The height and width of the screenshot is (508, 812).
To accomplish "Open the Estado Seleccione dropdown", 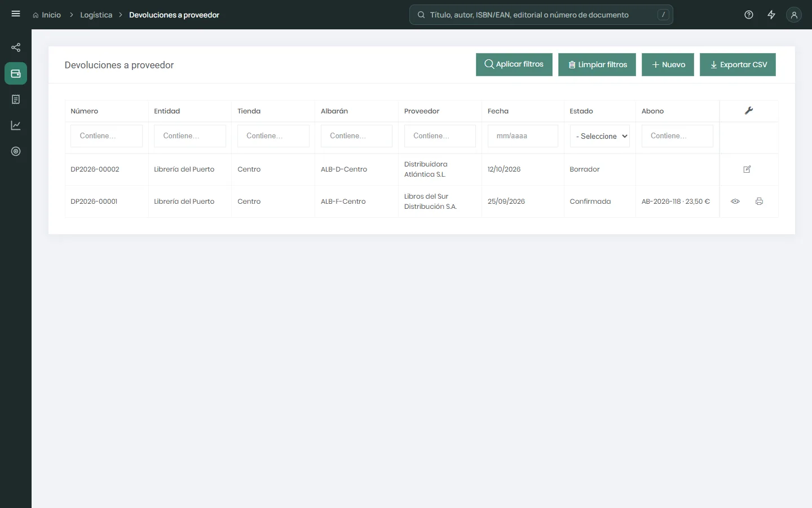I will click(x=600, y=136).
